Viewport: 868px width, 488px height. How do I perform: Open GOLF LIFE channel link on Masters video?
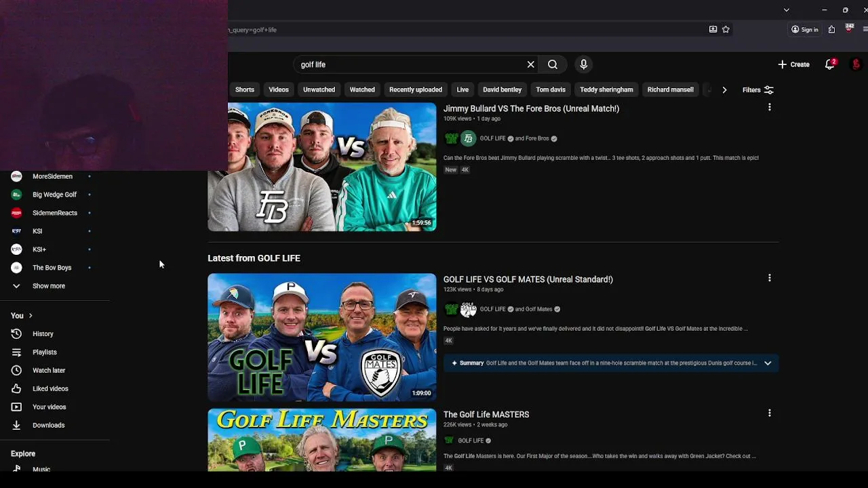[471, 441]
